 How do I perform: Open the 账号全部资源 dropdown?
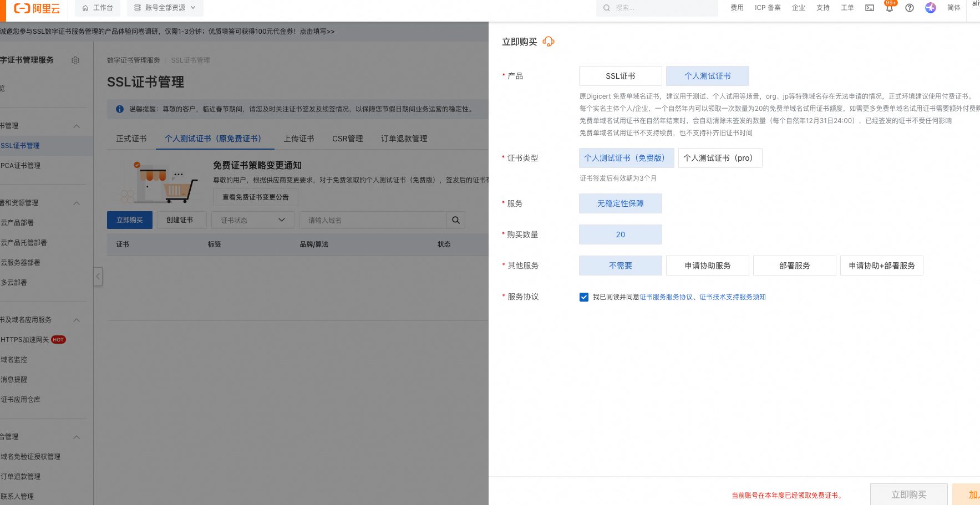click(165, 8)
